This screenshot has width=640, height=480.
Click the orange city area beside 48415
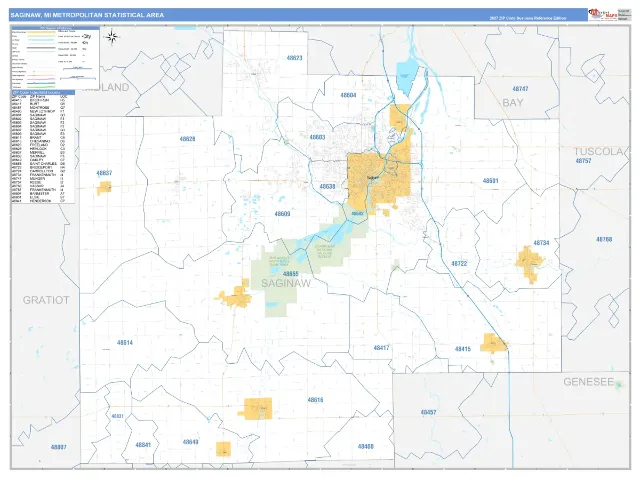(493, 343)
